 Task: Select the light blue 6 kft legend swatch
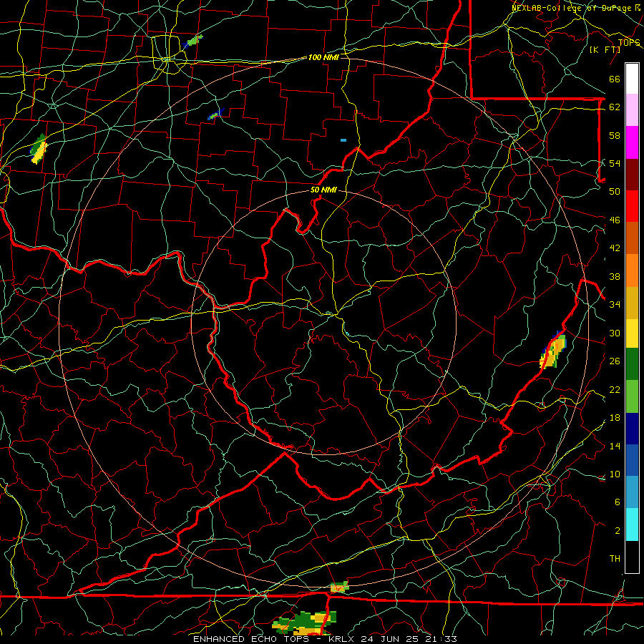click(x=632, y=492)
